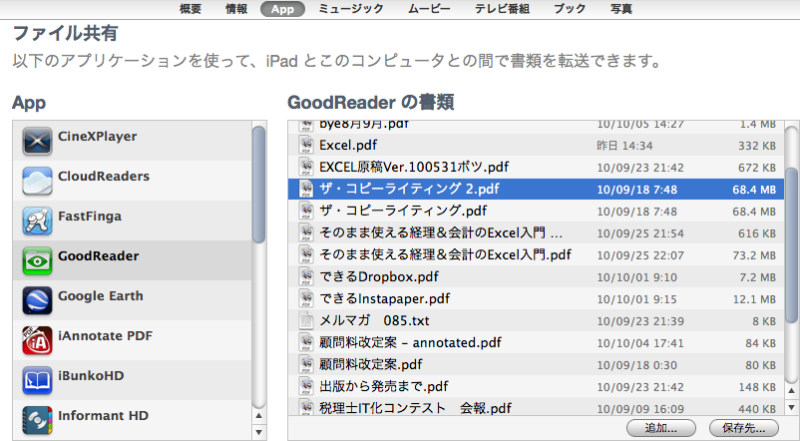Open the ミュージック tab
The image size is (800, 441).
[351, 9]
